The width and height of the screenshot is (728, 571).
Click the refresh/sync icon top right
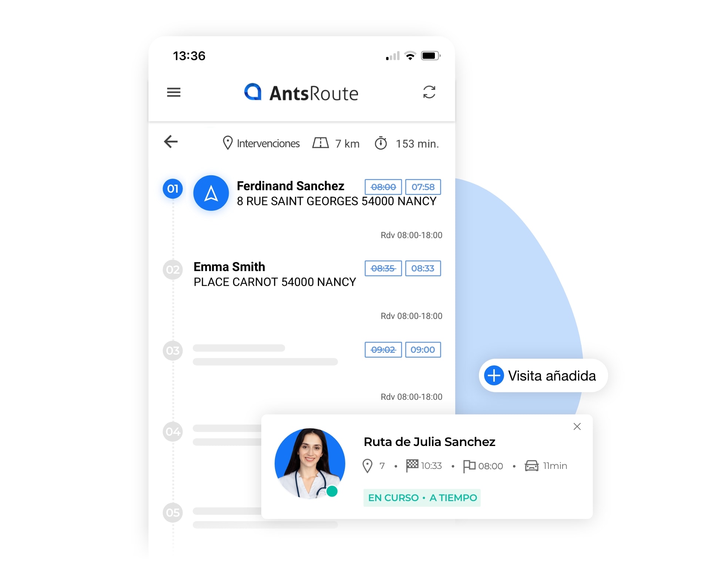429,92
